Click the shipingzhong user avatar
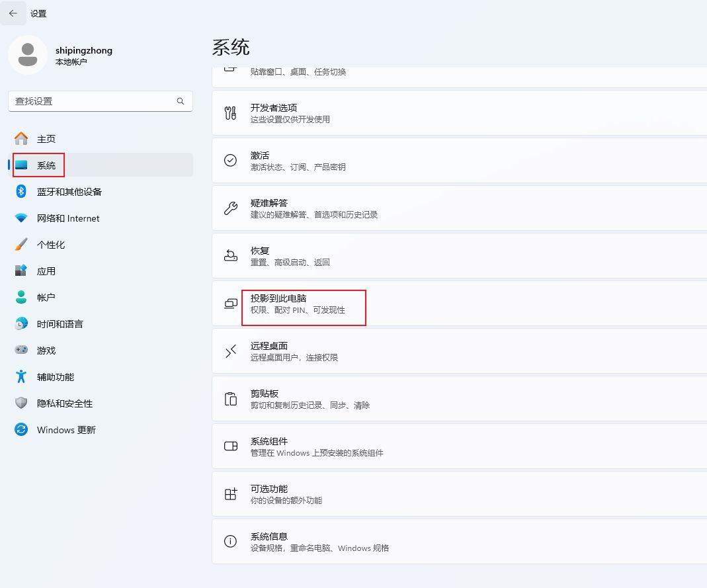This screenshot has width=707, height=588. 27,55
